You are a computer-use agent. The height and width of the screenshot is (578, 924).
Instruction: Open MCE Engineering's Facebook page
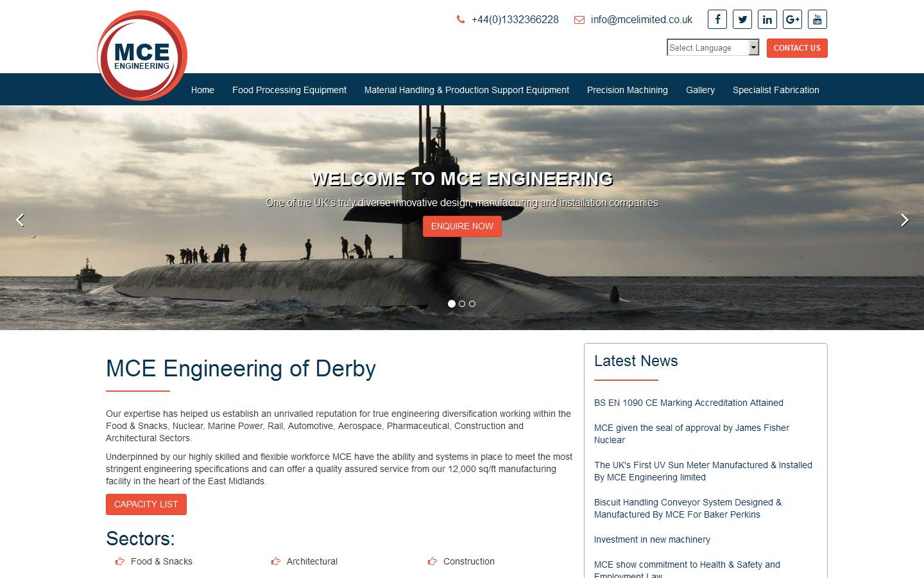coord(717,19)
